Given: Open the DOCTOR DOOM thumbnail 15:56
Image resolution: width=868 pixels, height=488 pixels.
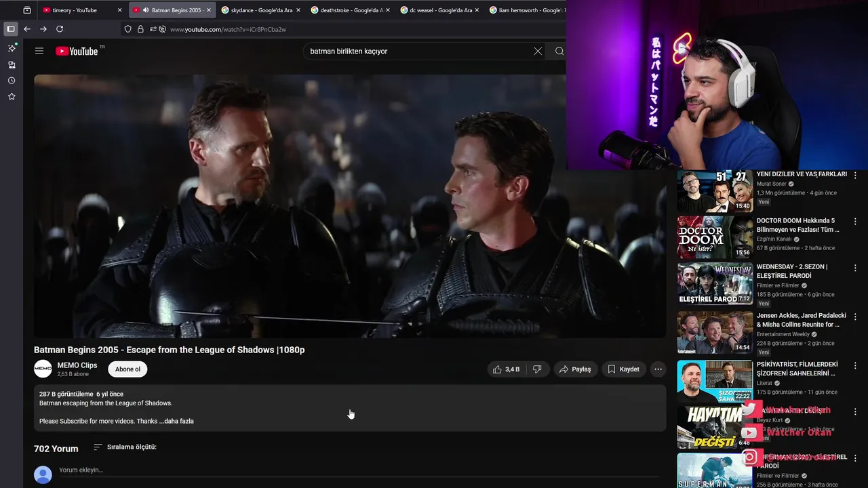Looking at the screenshot, I should pos(715,237).
